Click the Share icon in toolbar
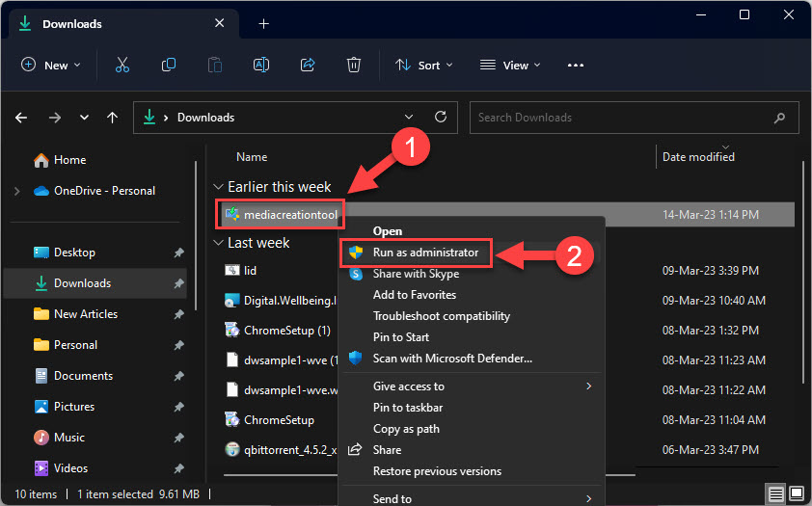812x506 pixels. pos(308,66)
